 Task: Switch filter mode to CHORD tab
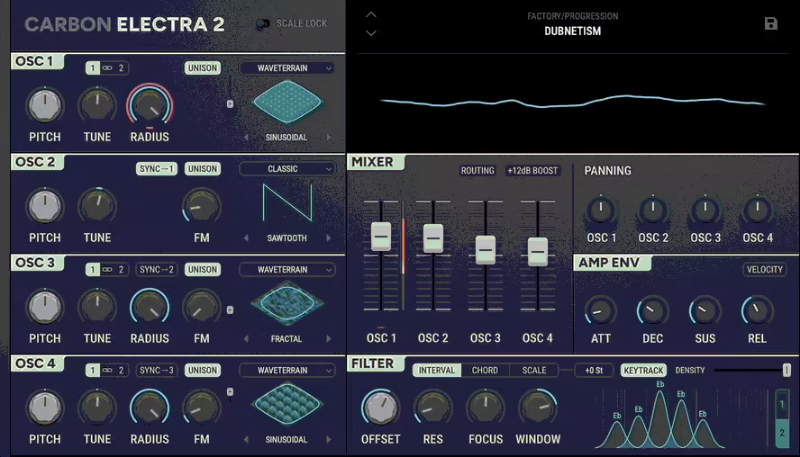485,370
